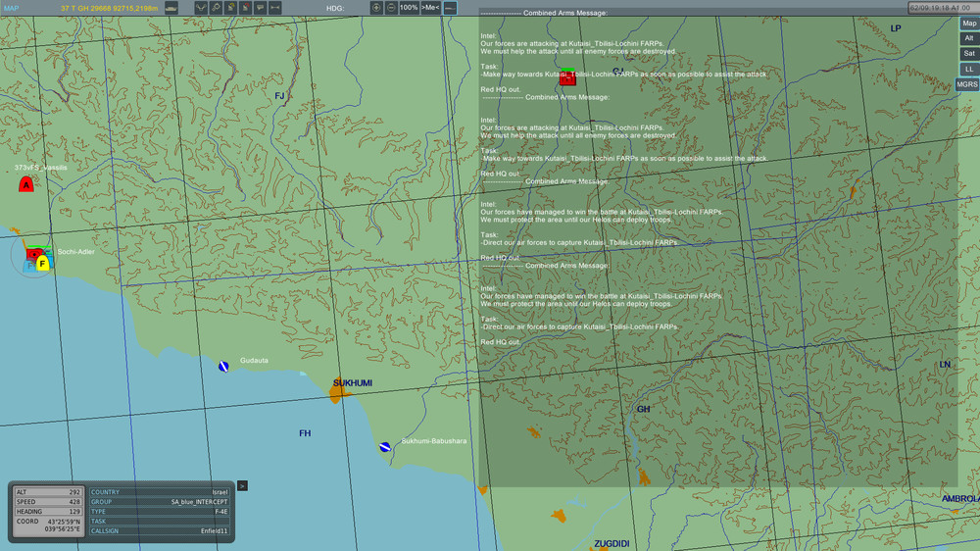Click the LN grid zone label
Screen dimensions: 980x551
(x=945, y=365)
